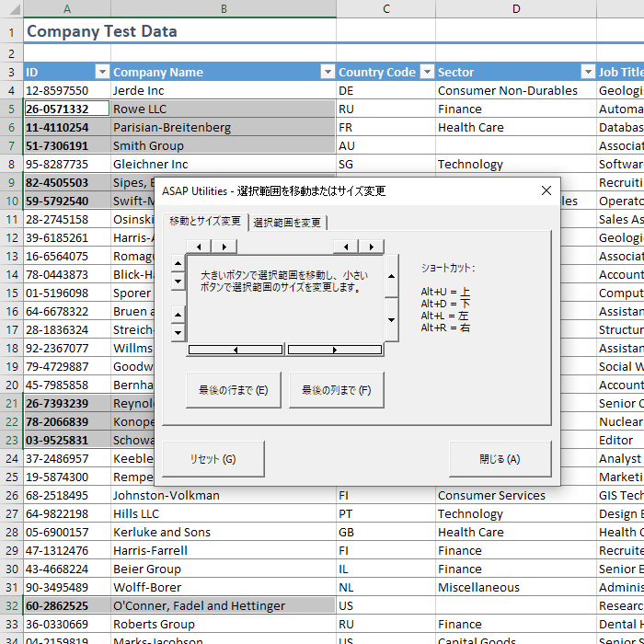The height and width of the screenshot is (644, 644).
Task: Click small down arrow in upper-left-side resize pair
Action: [178, 282]
